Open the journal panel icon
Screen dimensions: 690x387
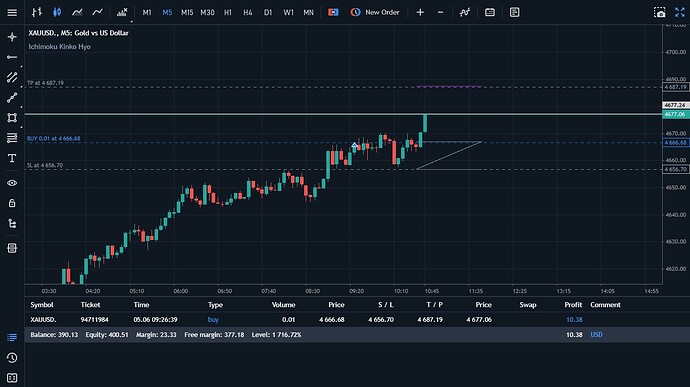coord(12,378)
